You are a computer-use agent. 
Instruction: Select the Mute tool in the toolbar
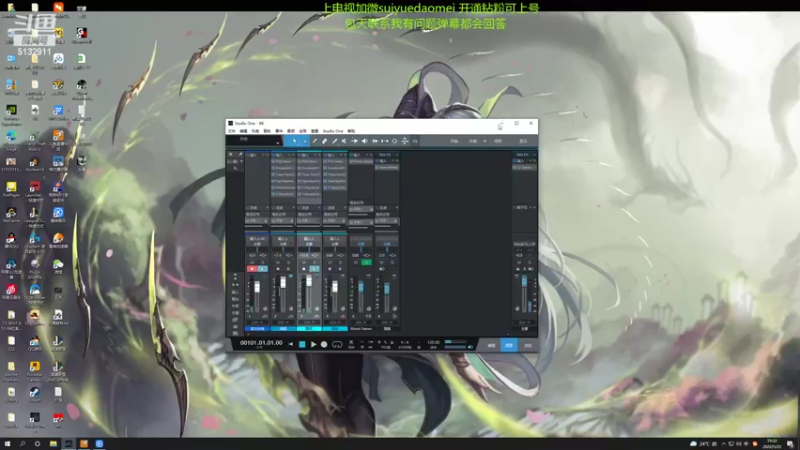tap(344, 141)
